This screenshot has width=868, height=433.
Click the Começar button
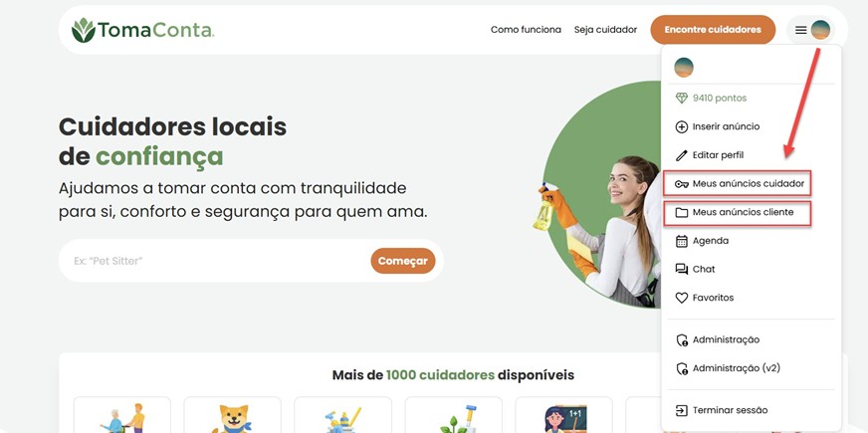[x=403, y=261]
